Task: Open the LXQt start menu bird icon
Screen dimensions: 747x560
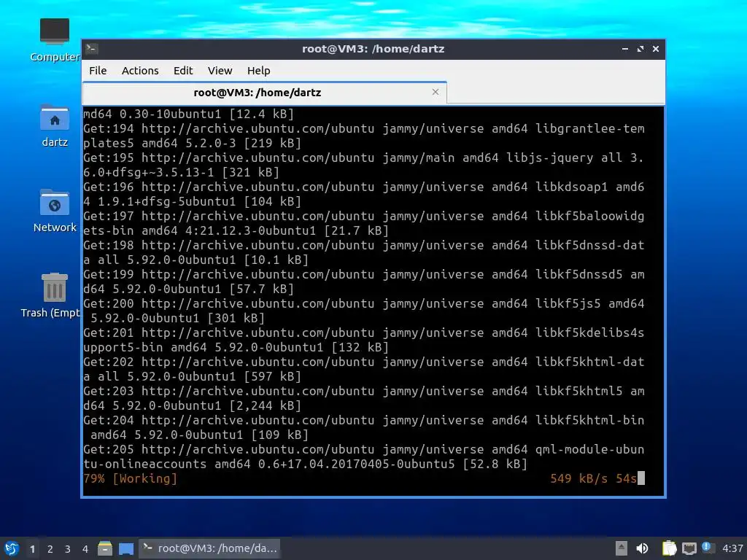Action: pos(12,548)
